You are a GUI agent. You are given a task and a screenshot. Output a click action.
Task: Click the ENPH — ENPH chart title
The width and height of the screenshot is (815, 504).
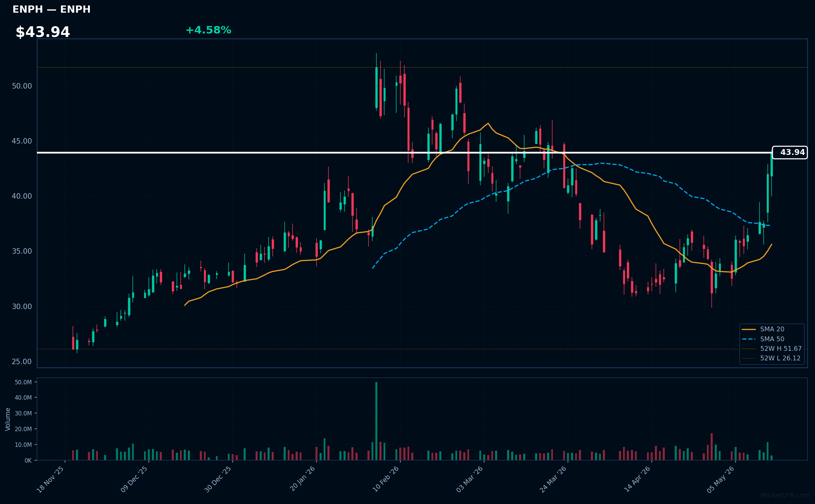52,9
